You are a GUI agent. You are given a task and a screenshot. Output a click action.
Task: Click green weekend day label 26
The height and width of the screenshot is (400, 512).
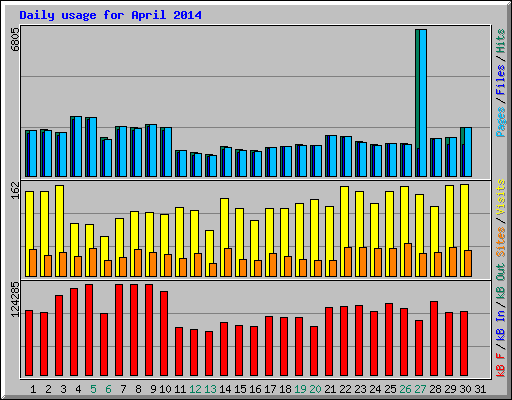[405, 389]
